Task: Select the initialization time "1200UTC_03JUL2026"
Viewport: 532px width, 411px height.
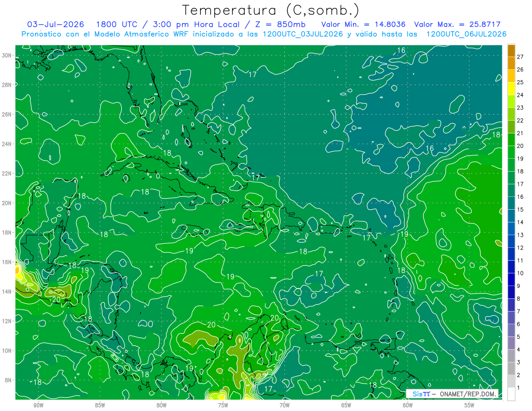Action: click(x=302, y=34)
